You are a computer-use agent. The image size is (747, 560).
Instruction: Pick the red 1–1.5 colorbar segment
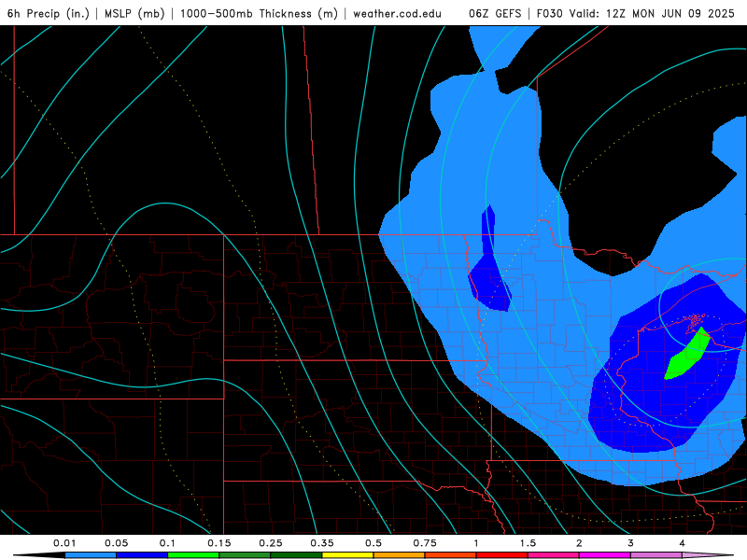502,555
